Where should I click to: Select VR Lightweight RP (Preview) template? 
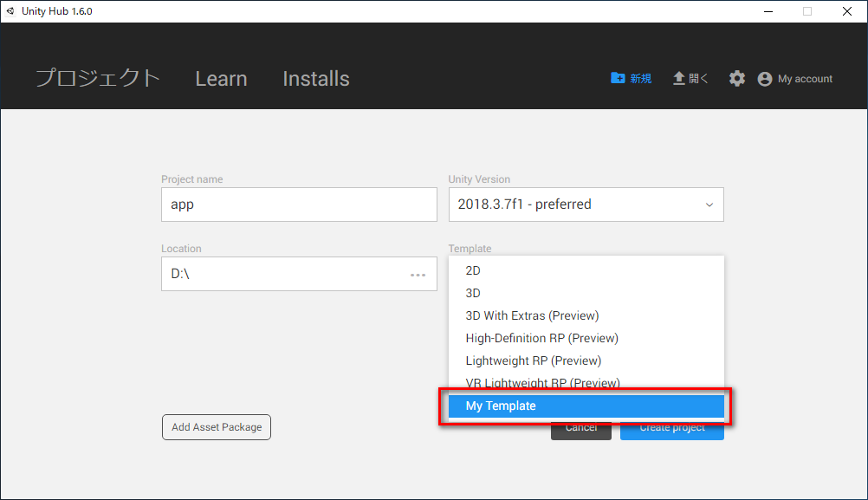point(586,383)
